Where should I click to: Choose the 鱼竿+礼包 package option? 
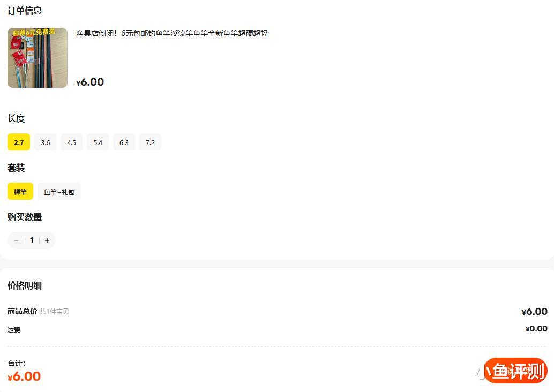[59, 191]
